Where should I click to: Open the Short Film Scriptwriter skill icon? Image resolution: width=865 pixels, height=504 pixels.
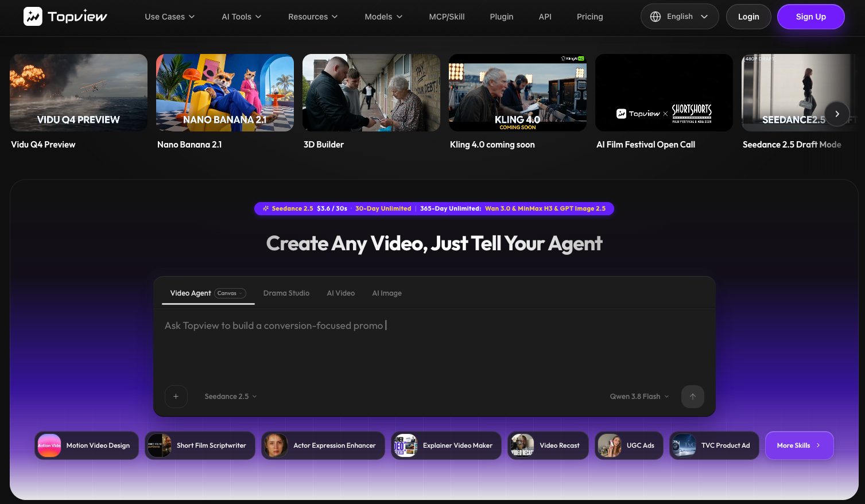point(160,445)
